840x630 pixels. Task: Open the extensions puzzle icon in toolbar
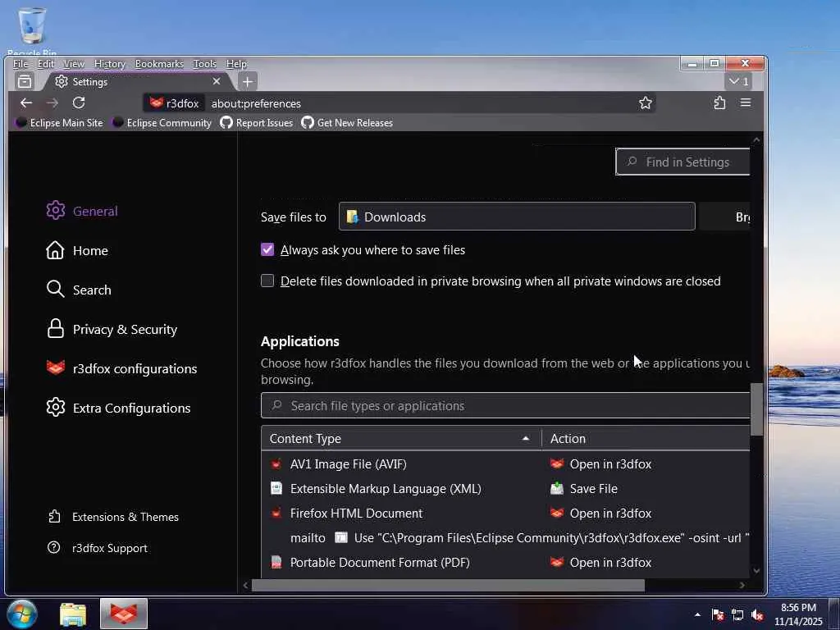(719, 103)
